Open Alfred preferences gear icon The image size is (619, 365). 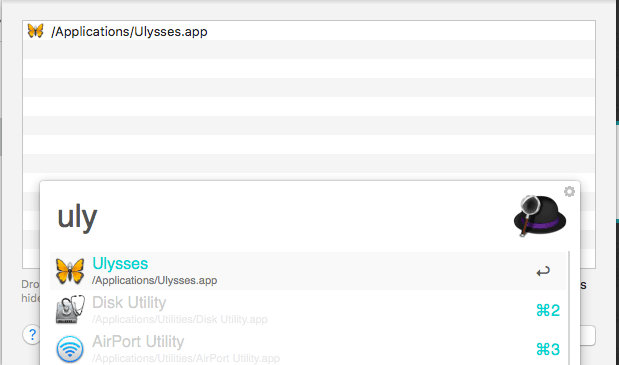569,191
